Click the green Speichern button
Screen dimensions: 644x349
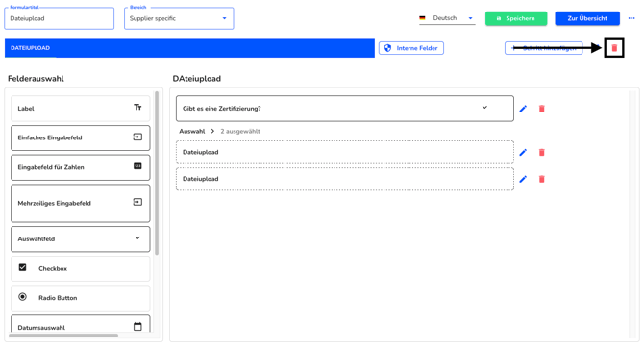(516, 18)
